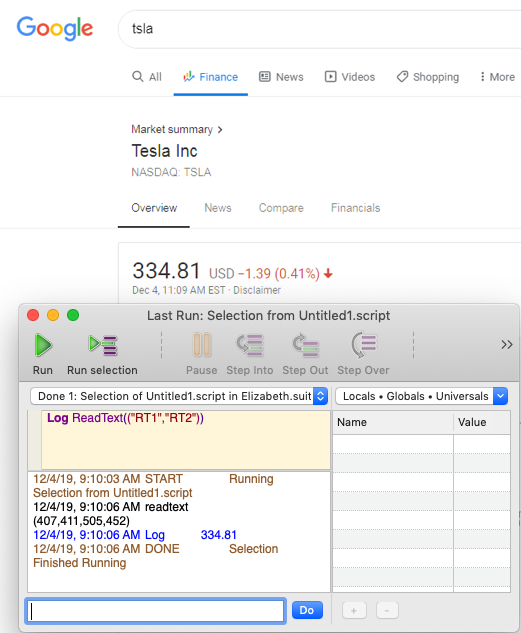Click the green zoom window button
Screen dimensions: 521x633
(x=73, y=315)
